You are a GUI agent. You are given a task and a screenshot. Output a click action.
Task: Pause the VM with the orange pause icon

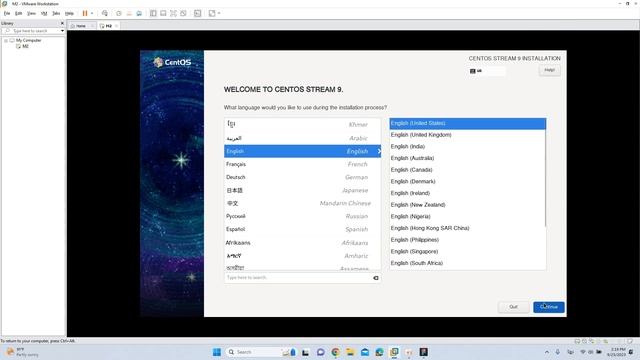tap(85, 13)
